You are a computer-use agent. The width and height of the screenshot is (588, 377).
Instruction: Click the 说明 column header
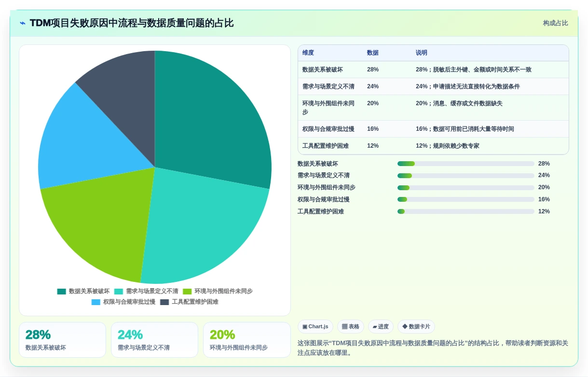coord(422,53)
